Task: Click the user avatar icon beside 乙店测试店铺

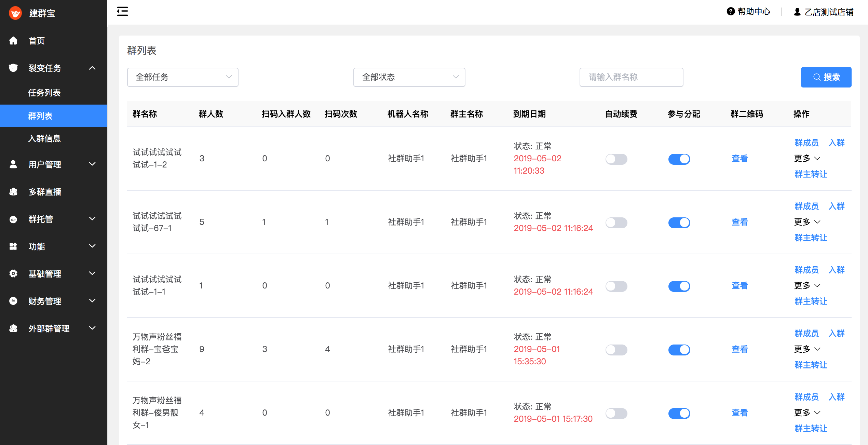Action: [x=797, y=12]
